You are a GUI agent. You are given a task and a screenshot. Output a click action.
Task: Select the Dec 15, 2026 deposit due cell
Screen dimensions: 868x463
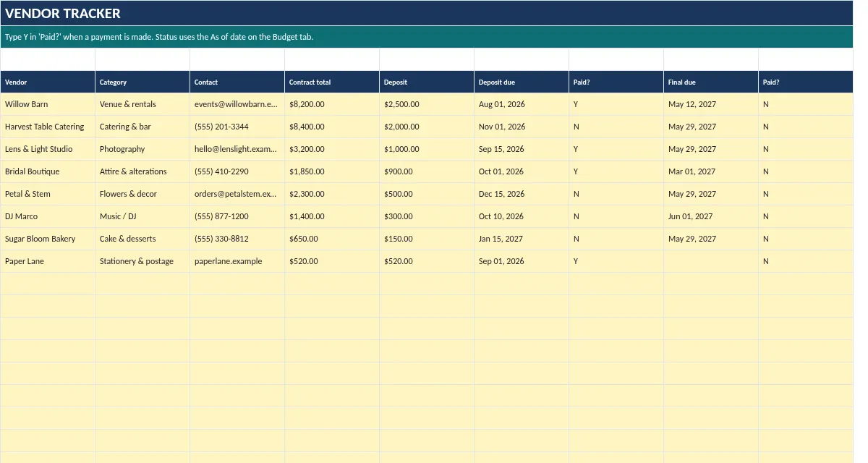(x=522, y=194)
